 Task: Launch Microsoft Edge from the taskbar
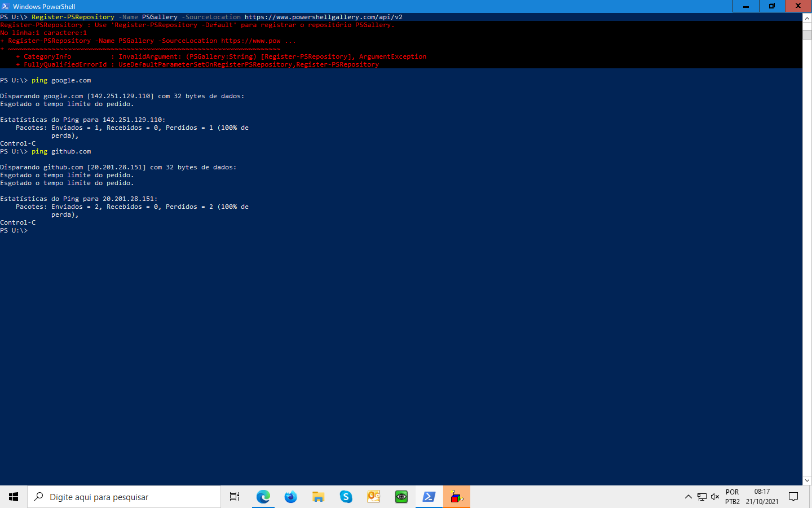click(263, 497)
